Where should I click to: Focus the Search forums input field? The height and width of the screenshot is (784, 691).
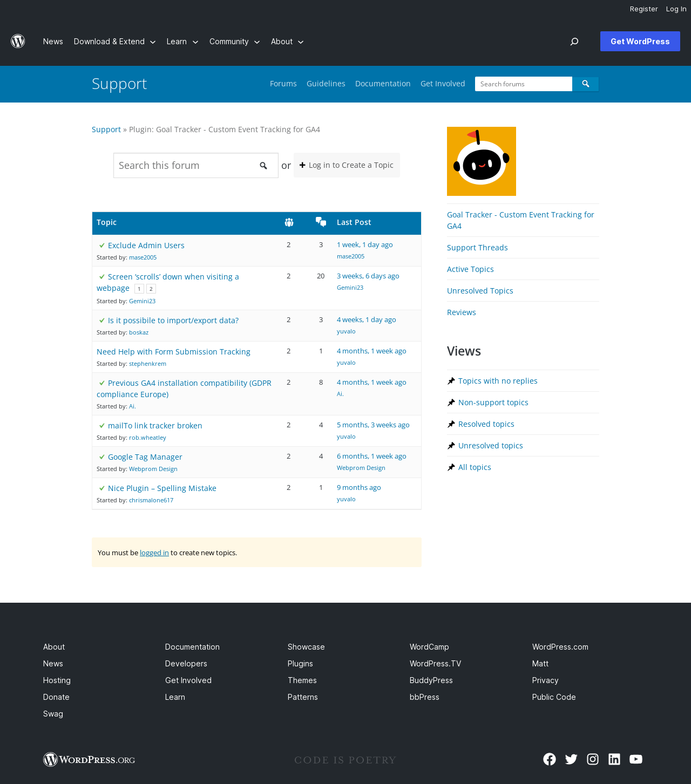click(x=524, y=84)
